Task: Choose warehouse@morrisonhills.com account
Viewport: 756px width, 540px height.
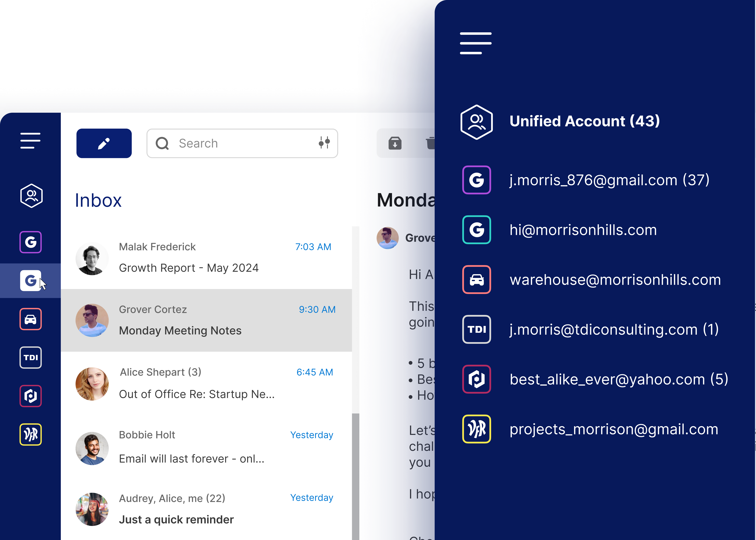Action: 615,280
